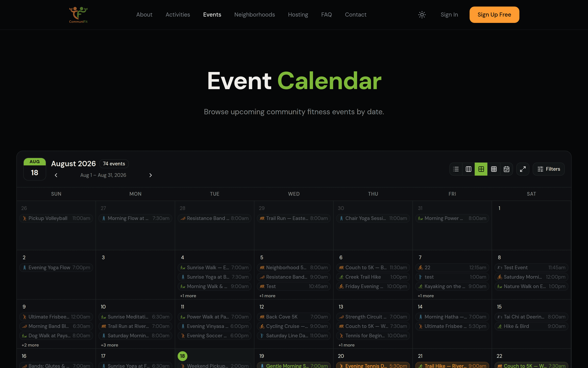
Task: Open the Morning Walk 9:00am event
Action: click(215, 286)
